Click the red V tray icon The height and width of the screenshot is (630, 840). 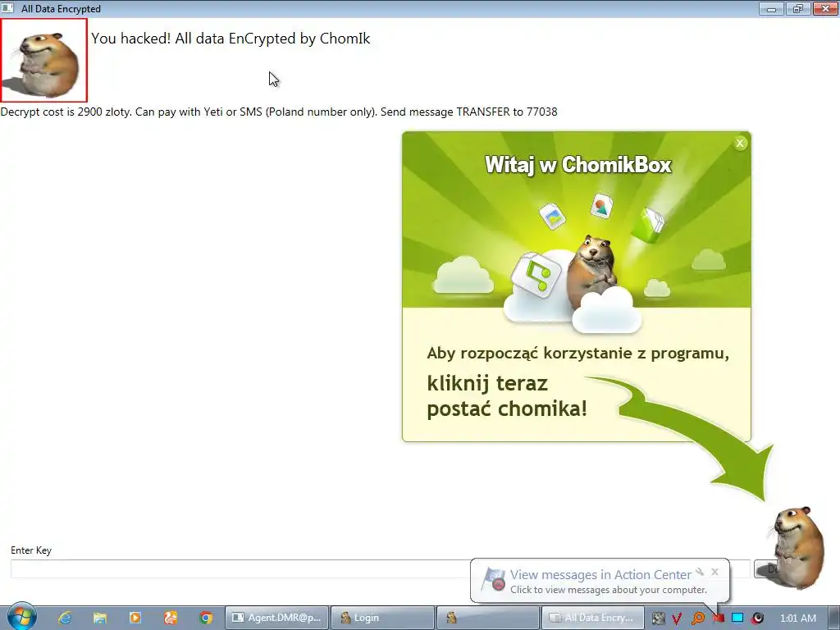[x=677, y=619]
